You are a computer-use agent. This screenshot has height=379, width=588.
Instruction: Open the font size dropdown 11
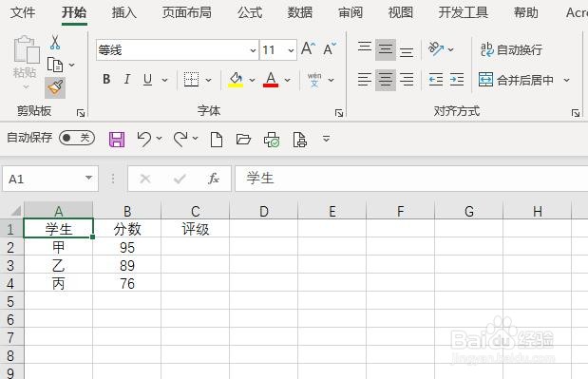(291, 49)
